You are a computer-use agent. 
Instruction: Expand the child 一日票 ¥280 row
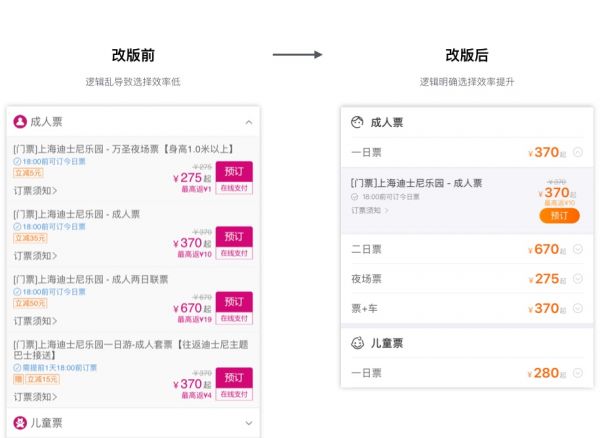(x=578, y=373)
